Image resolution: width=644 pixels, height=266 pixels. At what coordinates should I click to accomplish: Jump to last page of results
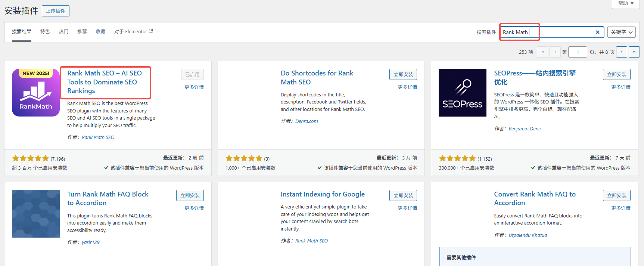[634, 52]
